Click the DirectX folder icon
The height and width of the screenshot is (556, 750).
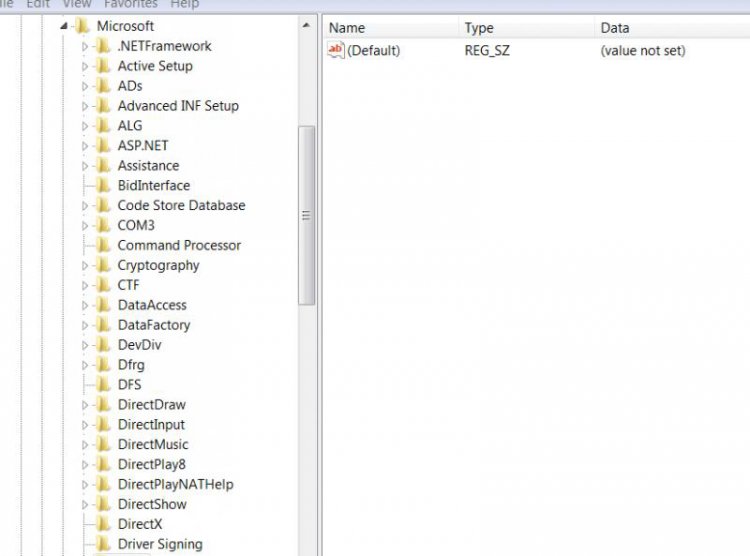(x=102, y=525)
